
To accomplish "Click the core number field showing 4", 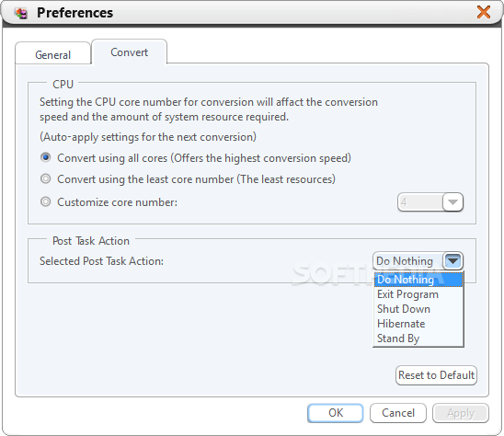I will click(419, 202).
